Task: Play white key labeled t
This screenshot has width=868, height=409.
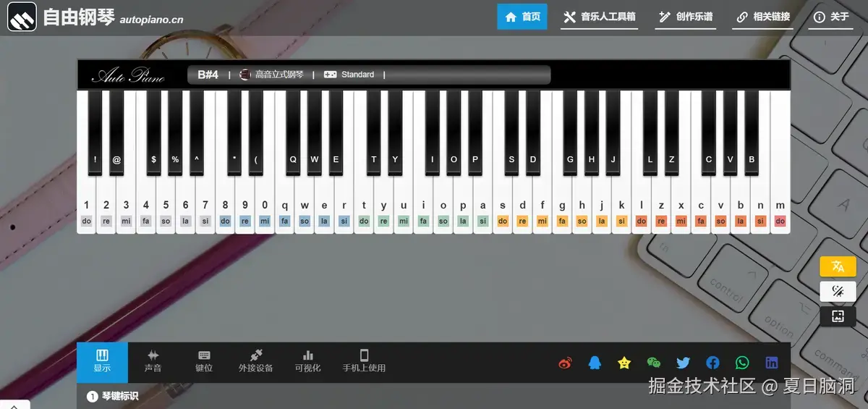Action: point(364,206)
